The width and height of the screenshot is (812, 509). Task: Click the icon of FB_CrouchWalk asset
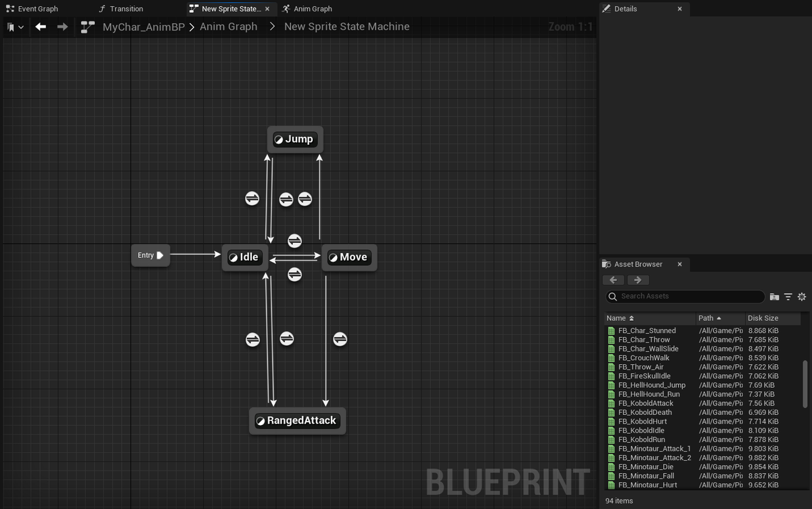[x=611, y=358]
